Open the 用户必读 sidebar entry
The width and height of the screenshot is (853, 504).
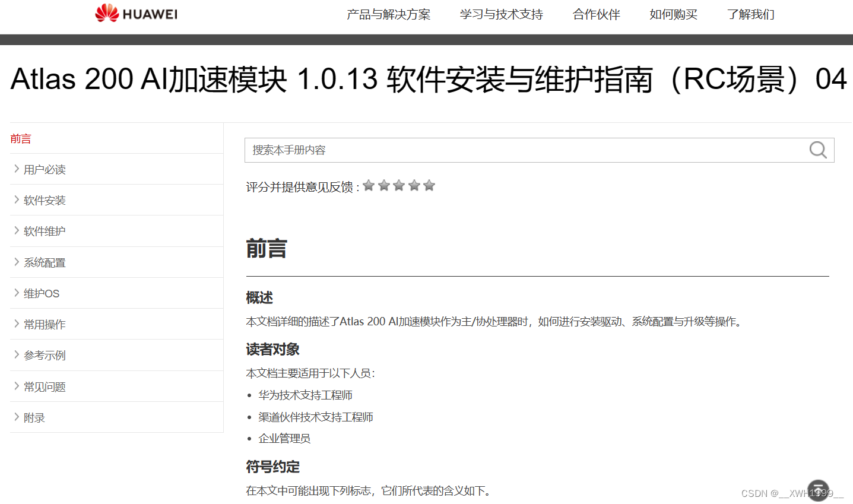coord(45,170)
